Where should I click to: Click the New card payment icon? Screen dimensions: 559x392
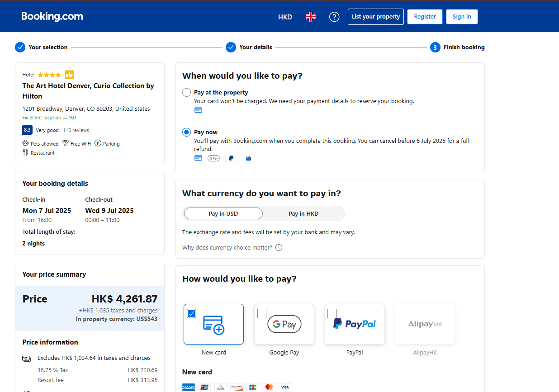point(213,325)
